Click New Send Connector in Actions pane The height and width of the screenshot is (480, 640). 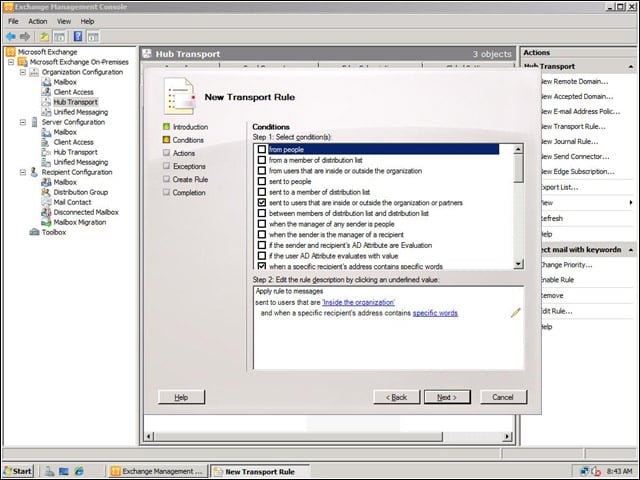coord(575,156)
